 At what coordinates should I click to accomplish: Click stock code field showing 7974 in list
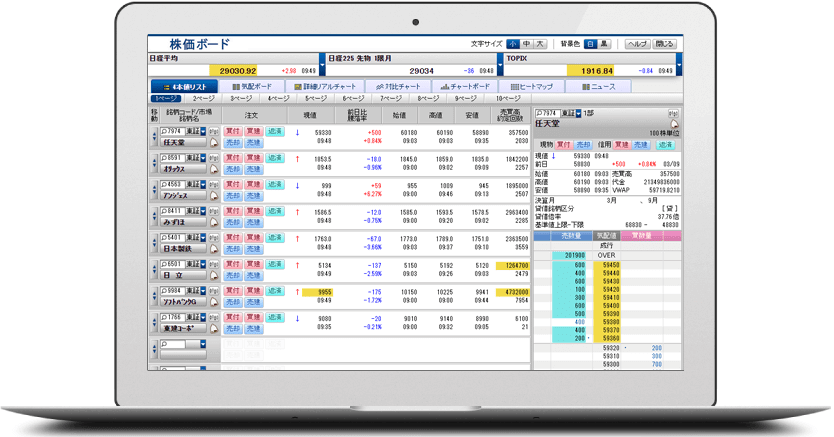(173, 131)
